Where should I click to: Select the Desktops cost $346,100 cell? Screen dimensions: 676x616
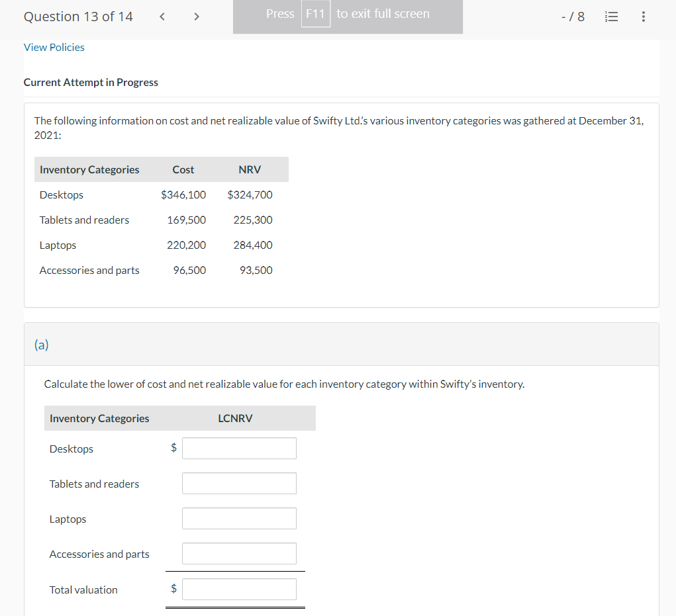pos(183,195)
